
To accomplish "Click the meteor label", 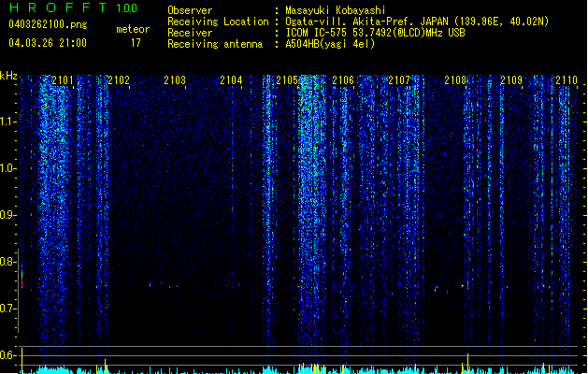I will (x=133, y=29).
